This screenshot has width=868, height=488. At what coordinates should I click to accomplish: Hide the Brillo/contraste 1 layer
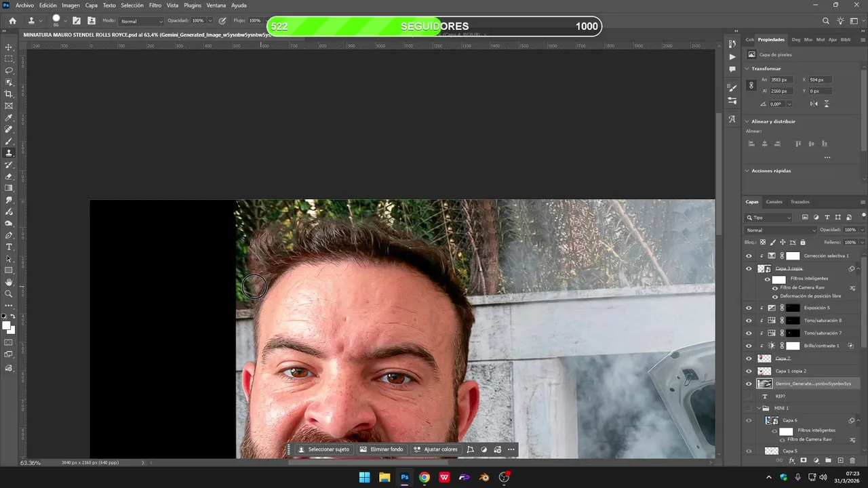tap(749, 346)
